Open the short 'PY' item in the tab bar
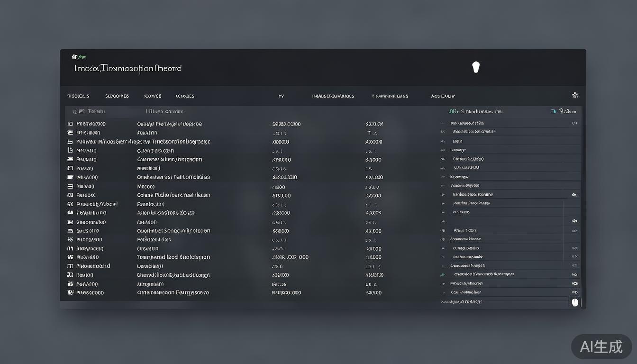This screenshot has height=364, width=637. (x=281, y=96)
